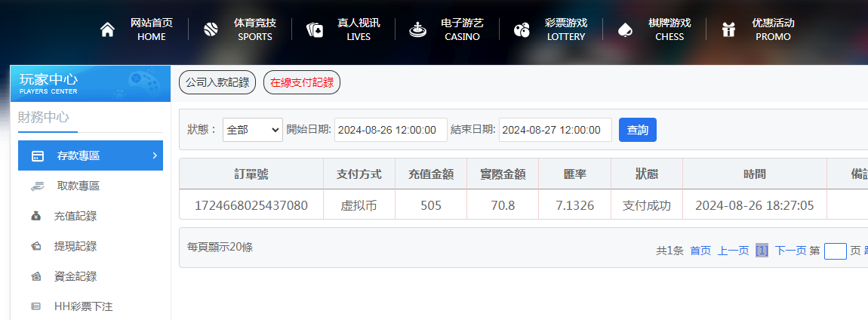Click the gift box Promo icon

728,29
